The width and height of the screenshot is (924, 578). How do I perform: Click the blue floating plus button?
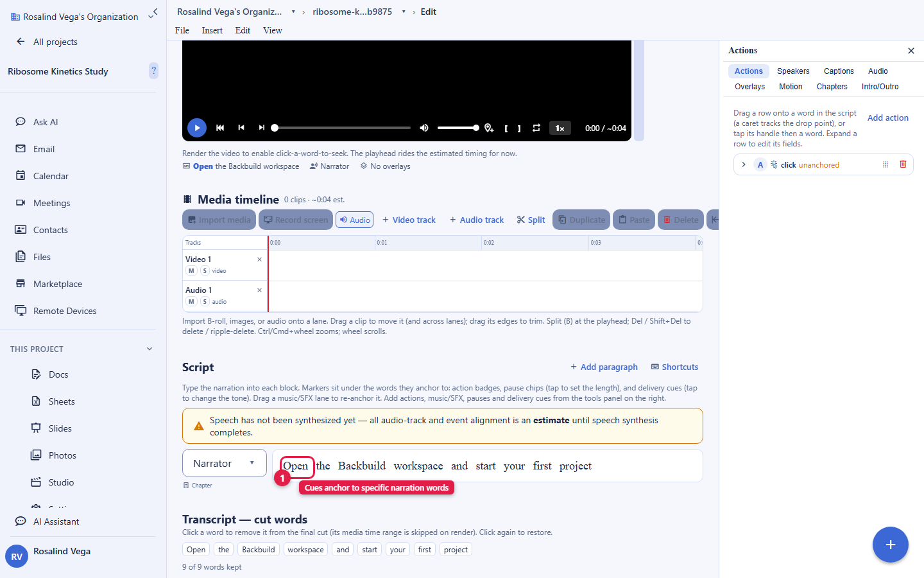click(891, 545)
